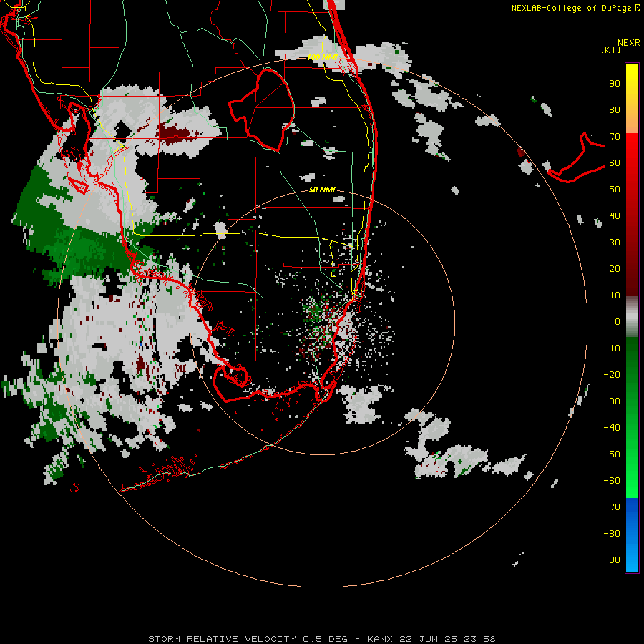Click the NEXLAB-College of DuPage credit text

575,8
